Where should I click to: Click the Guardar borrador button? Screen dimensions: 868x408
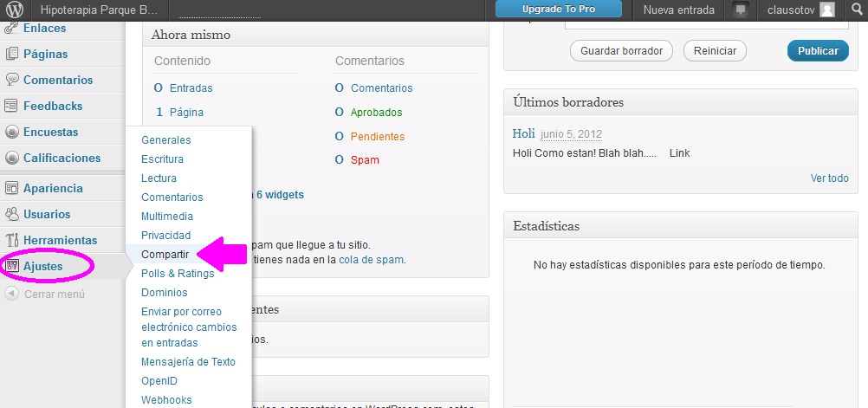click(621, 51)
